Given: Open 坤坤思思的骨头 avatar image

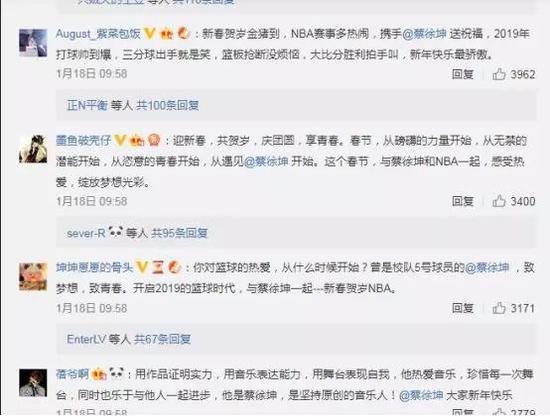Looking at the screenshot, I should pyautogui.click(x=33, y=277).
